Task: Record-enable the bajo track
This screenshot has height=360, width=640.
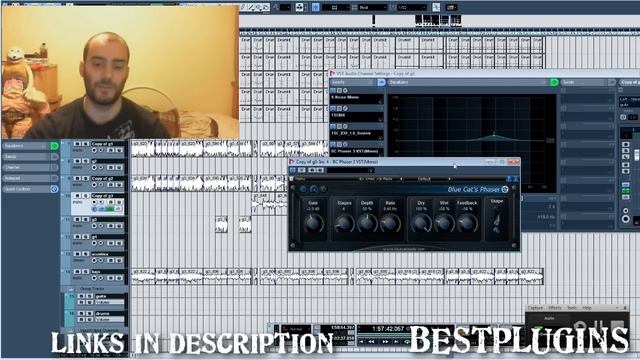Action: click(94, 278)
